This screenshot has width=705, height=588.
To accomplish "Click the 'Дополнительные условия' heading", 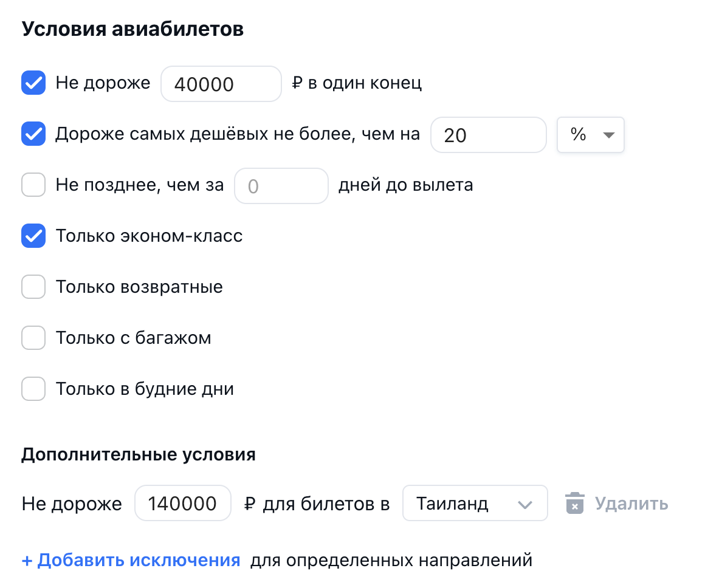I will (139, 454).
